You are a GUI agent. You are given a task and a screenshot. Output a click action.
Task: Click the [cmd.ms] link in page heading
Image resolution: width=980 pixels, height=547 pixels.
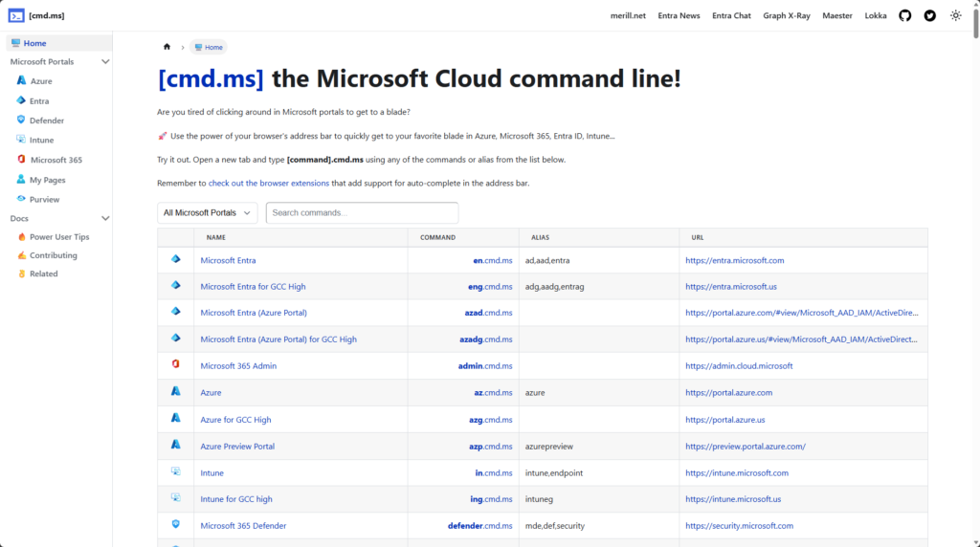pyautogui.click(x=211, y=78)
